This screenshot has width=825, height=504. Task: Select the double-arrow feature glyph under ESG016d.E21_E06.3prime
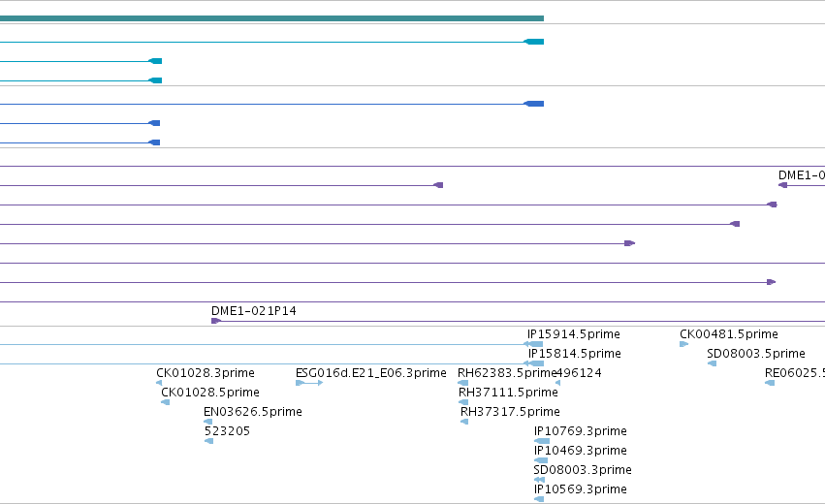309,383
